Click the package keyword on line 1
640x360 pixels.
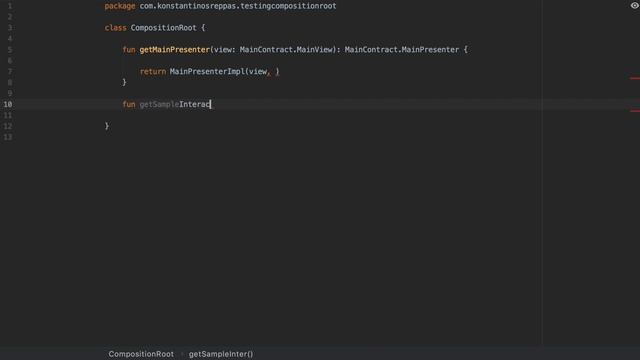click(x=120, y=6)
